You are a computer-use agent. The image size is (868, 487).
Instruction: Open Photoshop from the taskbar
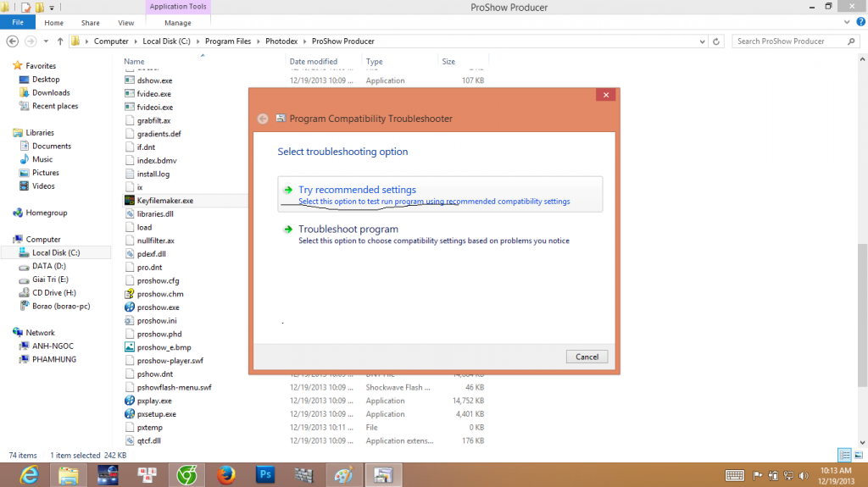[x=265, y=475]
